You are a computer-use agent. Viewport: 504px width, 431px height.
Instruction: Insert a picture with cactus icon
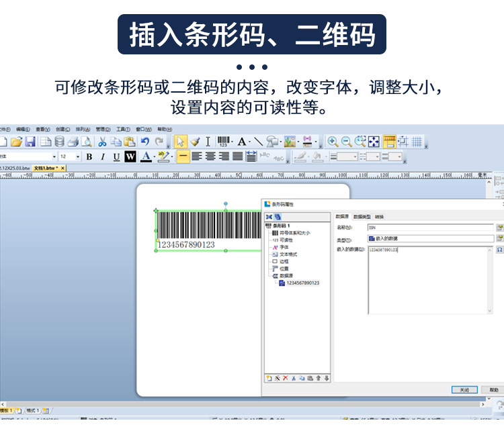[290, 142]
